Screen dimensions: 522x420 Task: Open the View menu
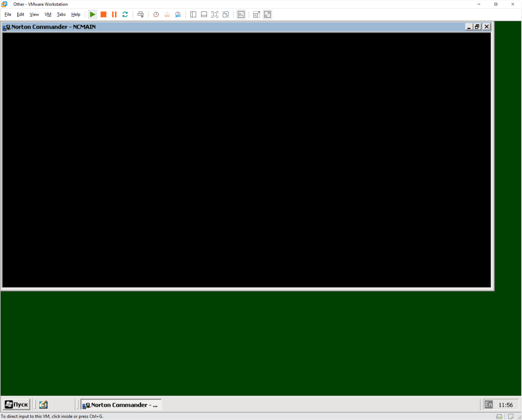click(34, 14)
